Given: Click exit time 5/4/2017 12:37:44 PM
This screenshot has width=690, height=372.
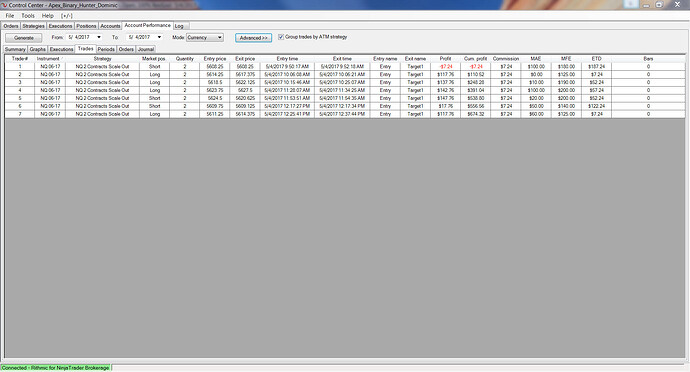Looking at the screenshot, I should (x=342, y=114).
